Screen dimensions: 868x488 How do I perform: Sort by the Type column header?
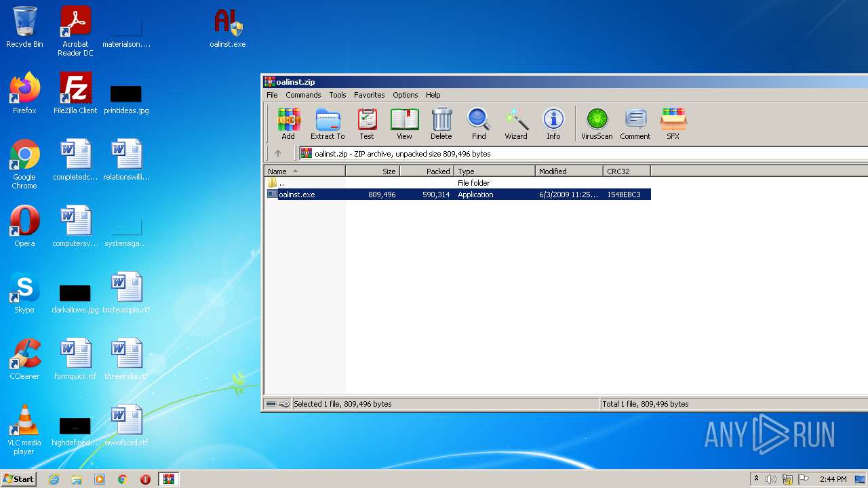(x=495, y=171)
